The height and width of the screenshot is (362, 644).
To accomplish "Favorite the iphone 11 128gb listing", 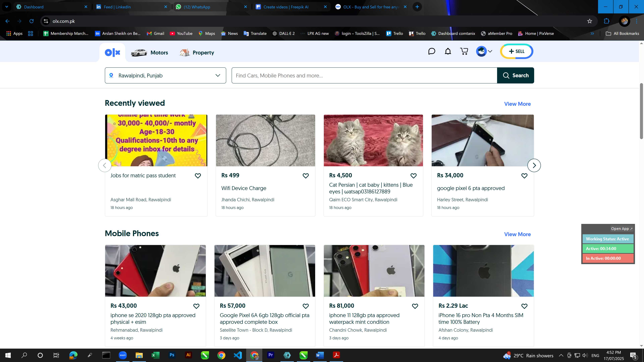I will pos(415,306).
